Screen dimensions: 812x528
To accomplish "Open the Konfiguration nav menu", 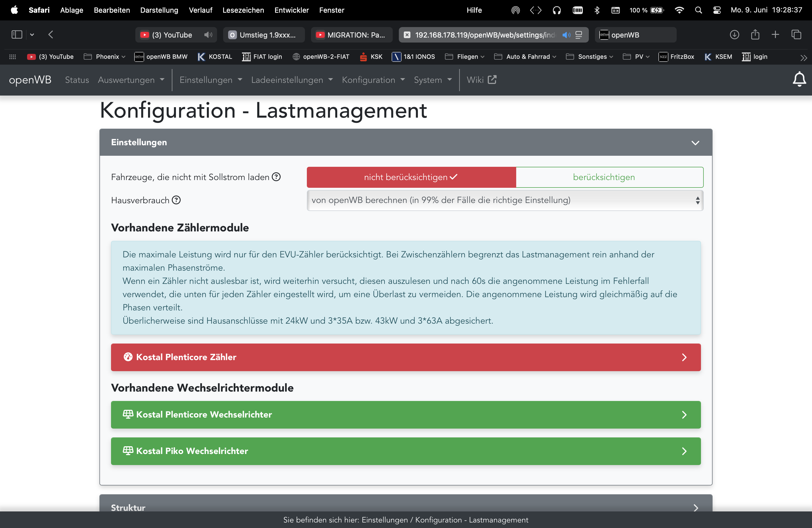I will pos(373,80).
